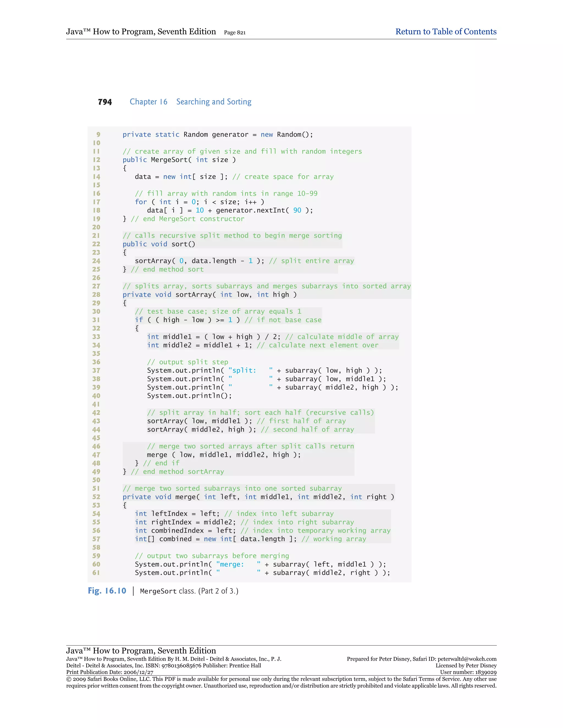The height and width of the screenshot is (728, 563).
Task: Click the public void sort() line
Action: pyautogui.click(x=159, y=244)
